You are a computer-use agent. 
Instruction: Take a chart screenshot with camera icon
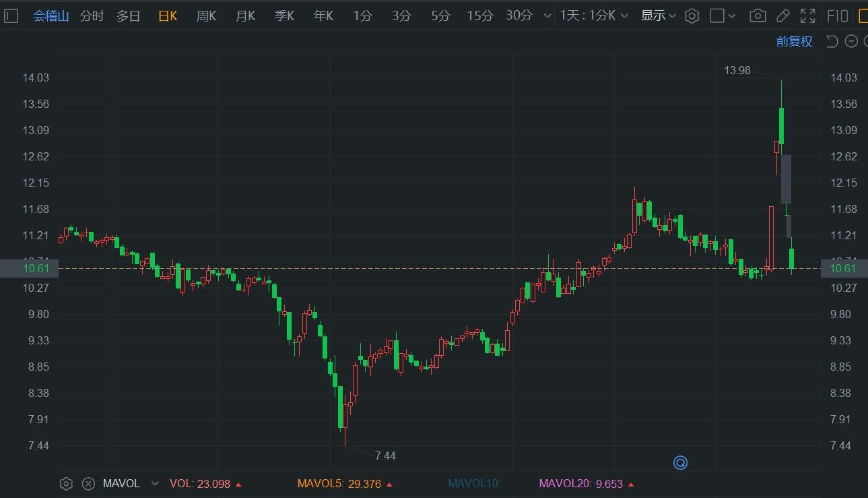click(758, 15)
